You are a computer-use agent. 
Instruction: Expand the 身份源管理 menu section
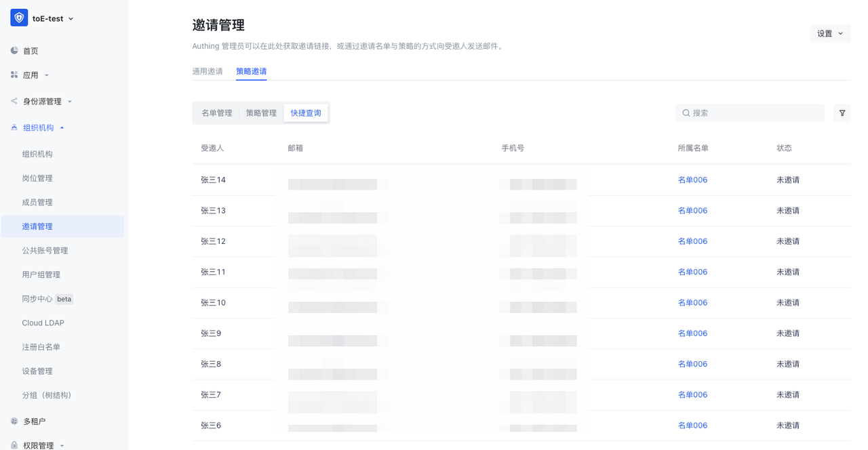click(69, 102)
